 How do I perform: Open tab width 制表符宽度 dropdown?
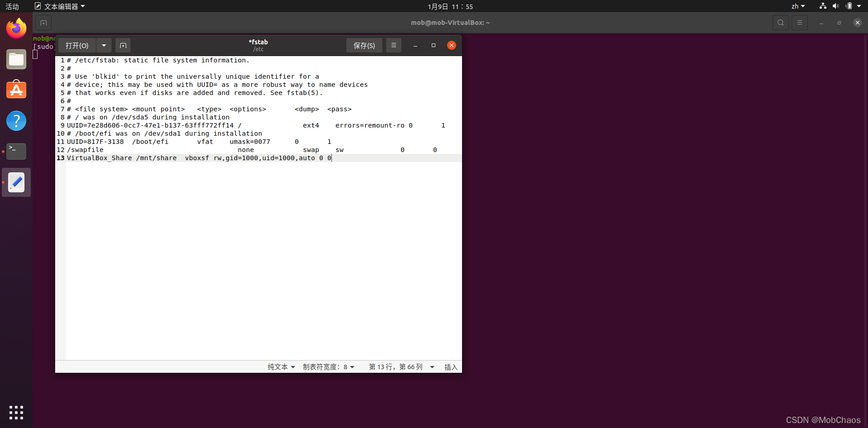pyautogui.click(x=329, y=367)
